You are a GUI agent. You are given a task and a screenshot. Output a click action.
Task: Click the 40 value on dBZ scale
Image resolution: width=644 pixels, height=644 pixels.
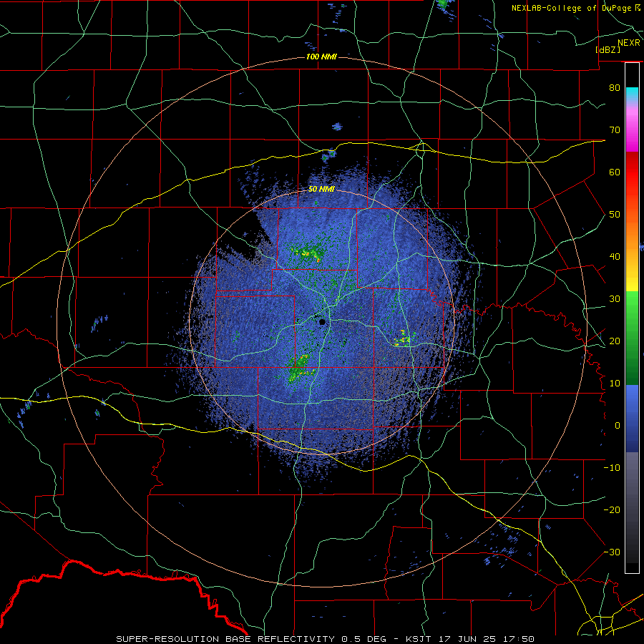pyautogui.click(x=615, y=256)
